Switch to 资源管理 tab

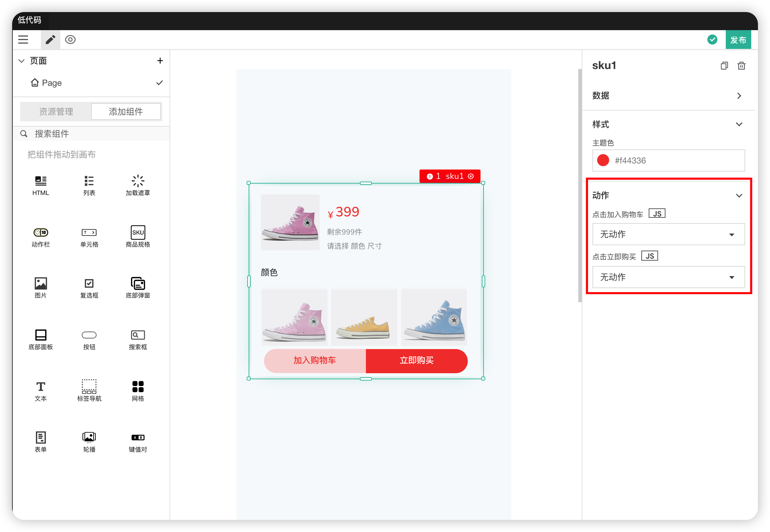[x=56, y=112]
